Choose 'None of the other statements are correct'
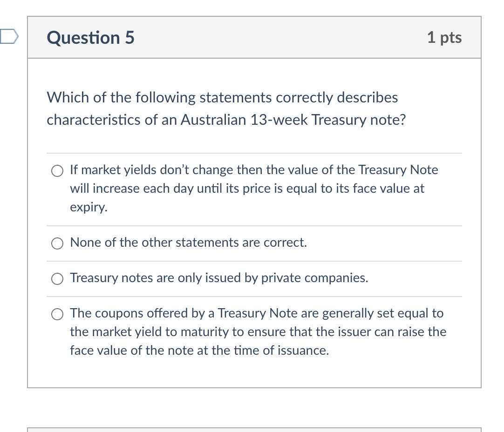The width and height of the screenshot is (504, 432). (x=57, y=243)
